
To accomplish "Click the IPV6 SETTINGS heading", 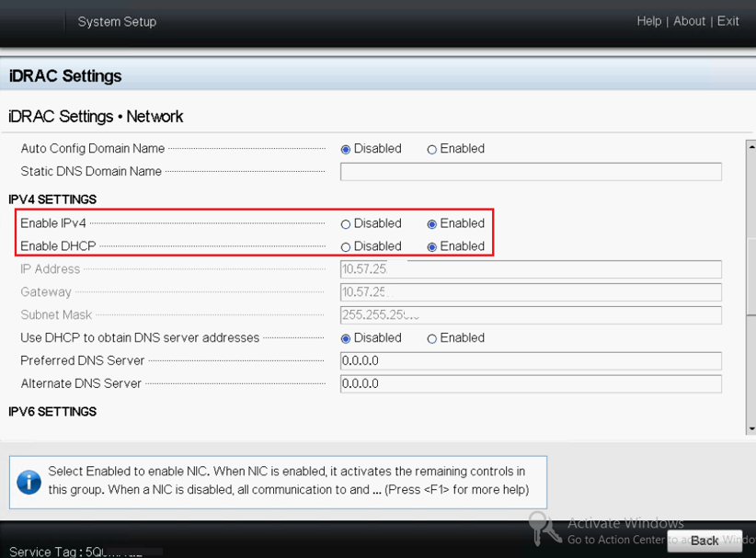I will point(52,412).
